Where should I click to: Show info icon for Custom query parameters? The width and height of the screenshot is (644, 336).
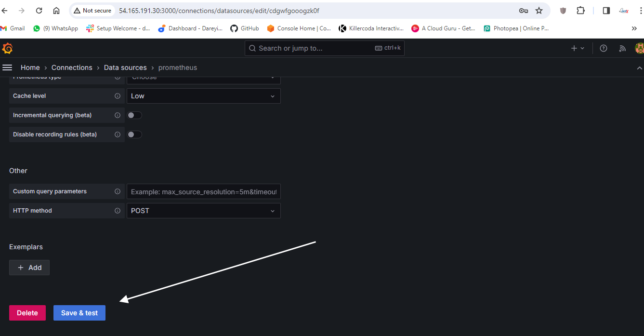tap(118, 191)
